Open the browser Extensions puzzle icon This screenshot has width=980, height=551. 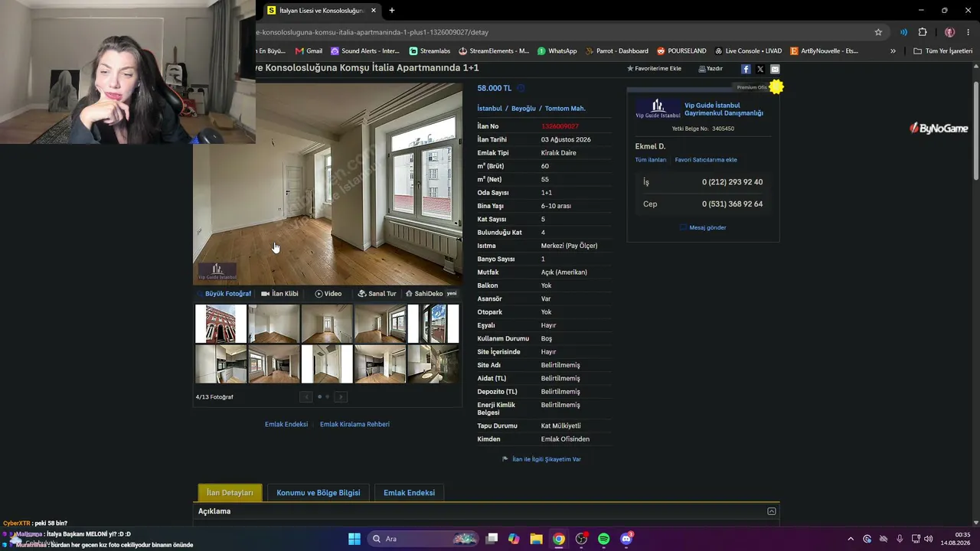click(x=923, y=32)
